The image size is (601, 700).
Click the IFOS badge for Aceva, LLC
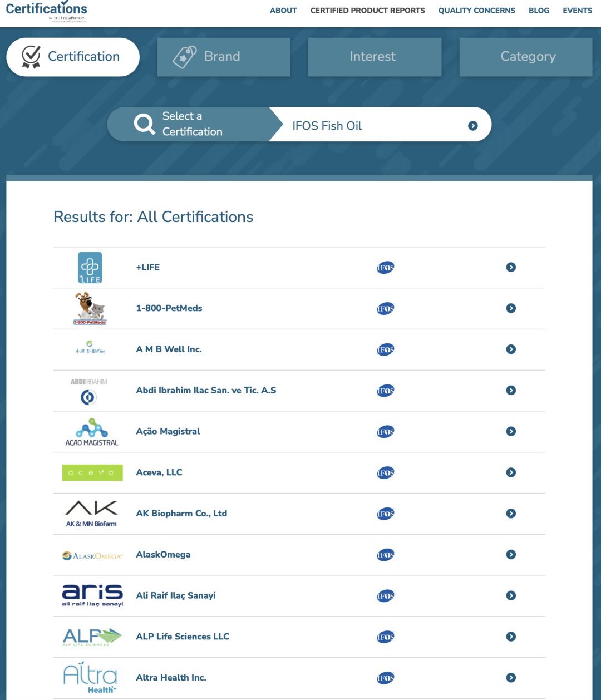(x=385, y=473)
